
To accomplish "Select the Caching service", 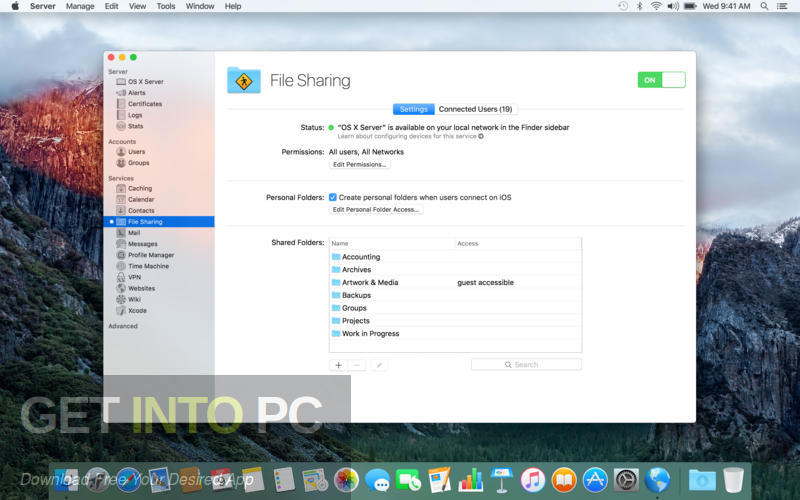I will click(x=134, y=188).
